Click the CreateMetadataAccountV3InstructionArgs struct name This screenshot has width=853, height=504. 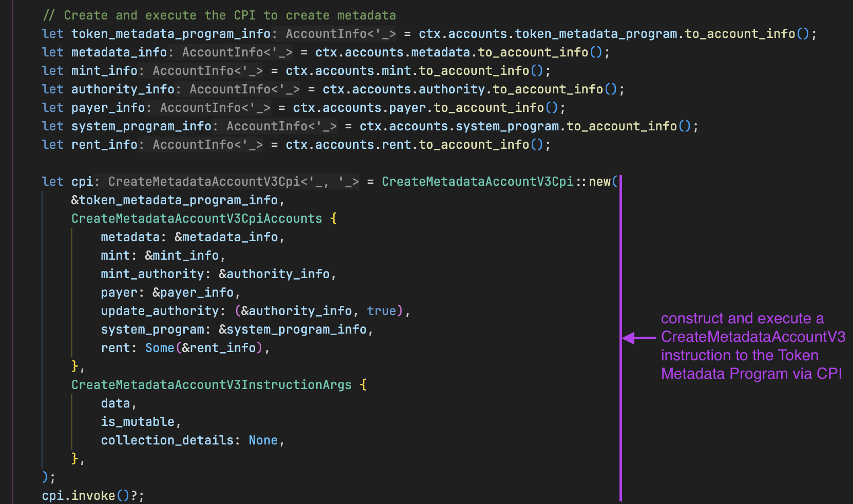pos(211,384)
